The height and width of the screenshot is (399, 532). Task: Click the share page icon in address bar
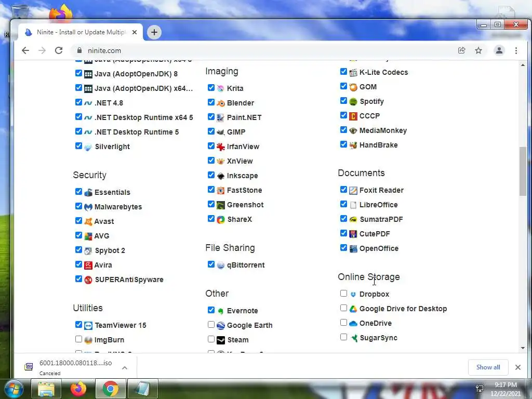coord(461,50)
